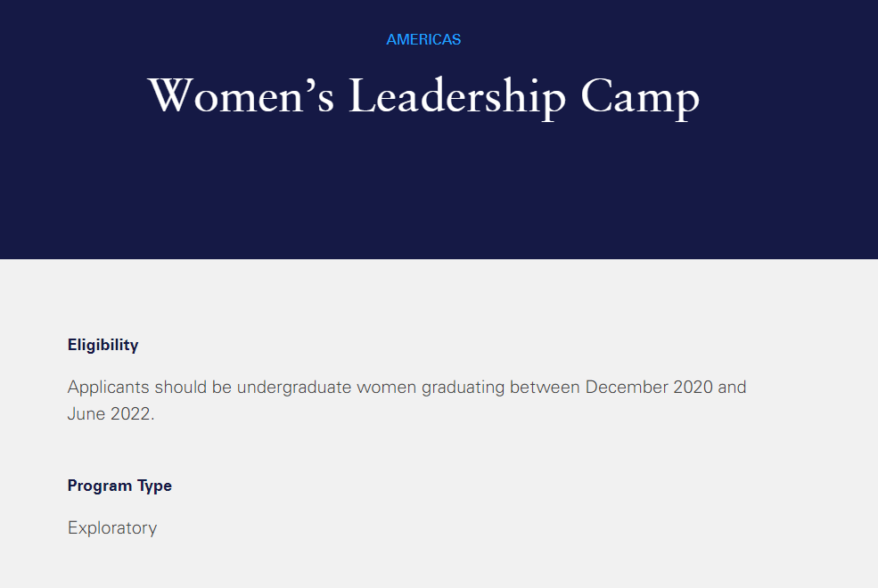Click the Eligibility section heading

[x=103, y=345]
